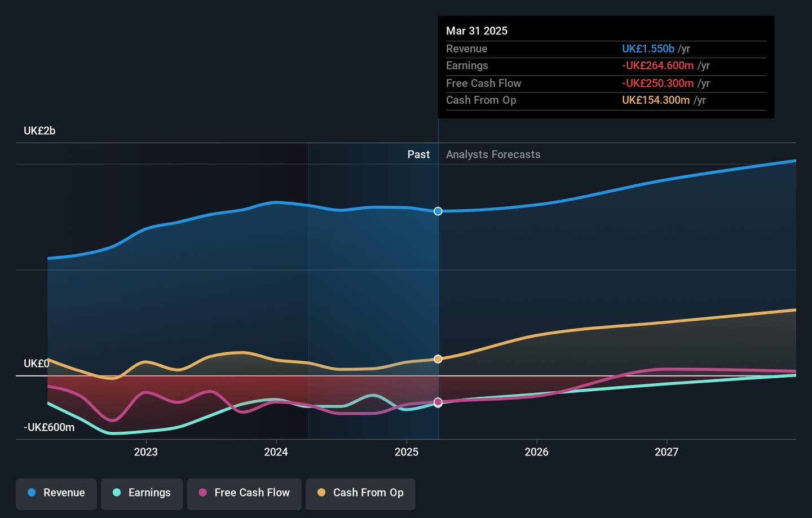Click the Analysts Forecasts label
This screenshot has width=812, height=518.
[493, 154]
